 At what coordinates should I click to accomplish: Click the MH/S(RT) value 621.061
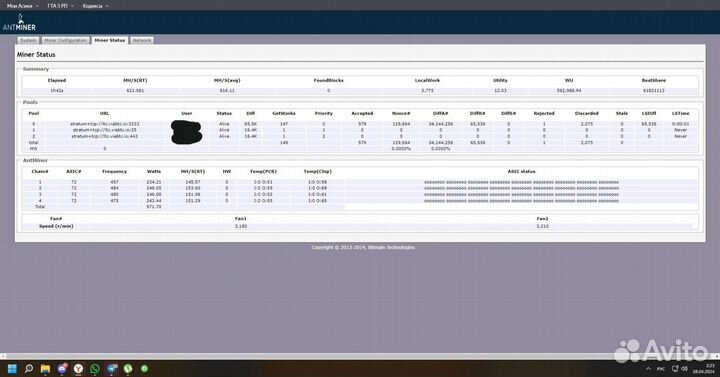pyautogui.click(x=135, y=90)
